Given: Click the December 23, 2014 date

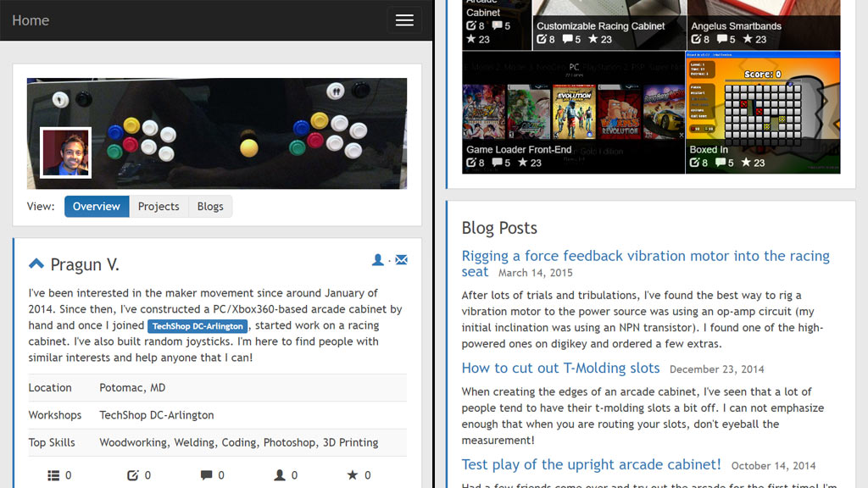Looking at the screenshot, I should 717,369.
